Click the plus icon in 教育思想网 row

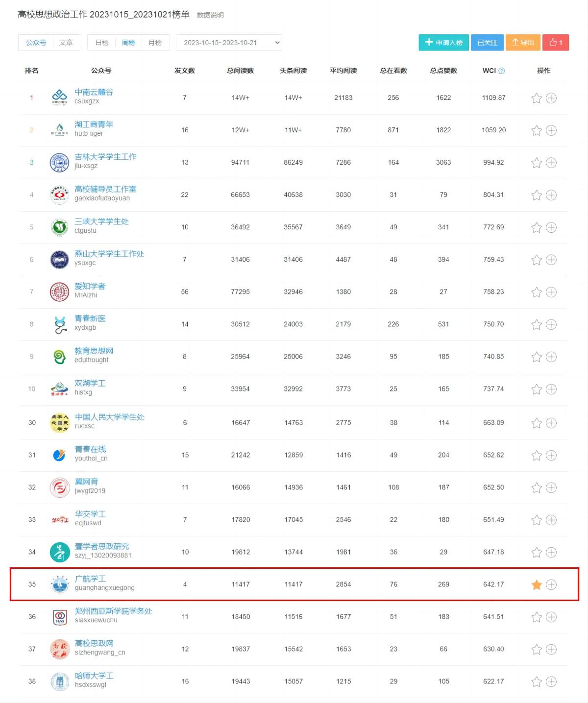click(x=551, y=357)
